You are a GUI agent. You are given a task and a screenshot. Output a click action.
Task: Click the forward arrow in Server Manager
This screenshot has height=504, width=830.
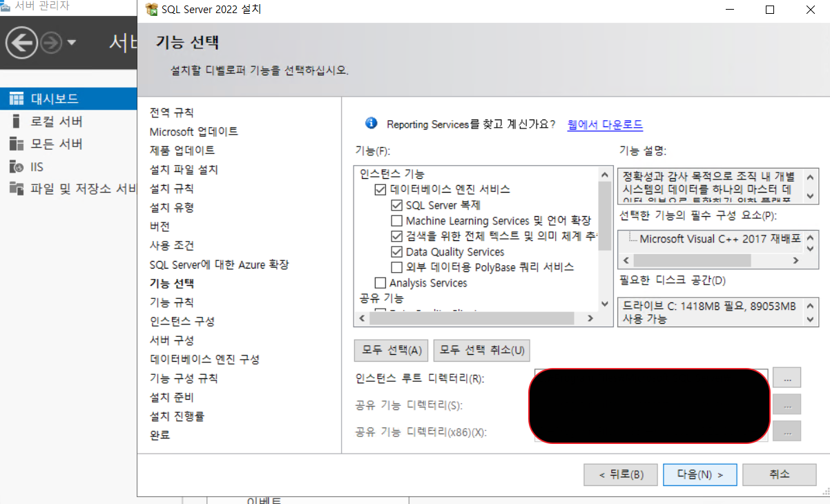pyautogui.click(x=51, y=43)
